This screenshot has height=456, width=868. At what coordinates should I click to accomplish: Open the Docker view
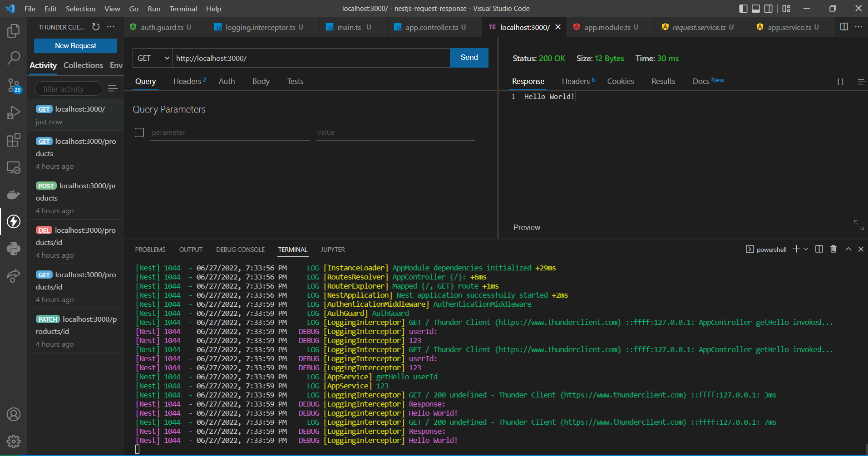coord(14,194)
